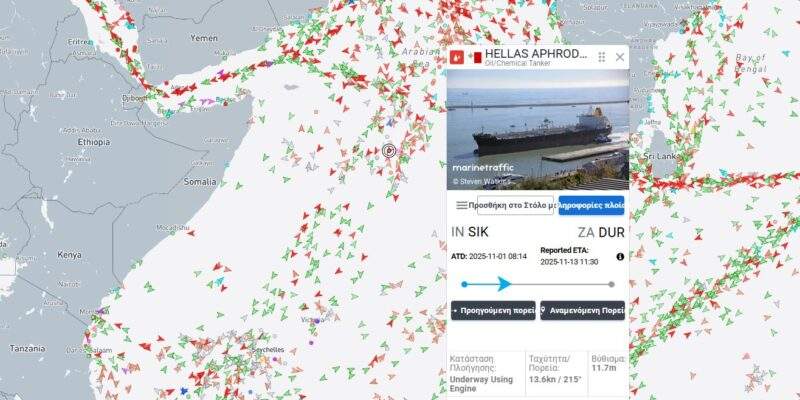
Task: Click the ETA info icon
Action: click(x=620, y=257)
